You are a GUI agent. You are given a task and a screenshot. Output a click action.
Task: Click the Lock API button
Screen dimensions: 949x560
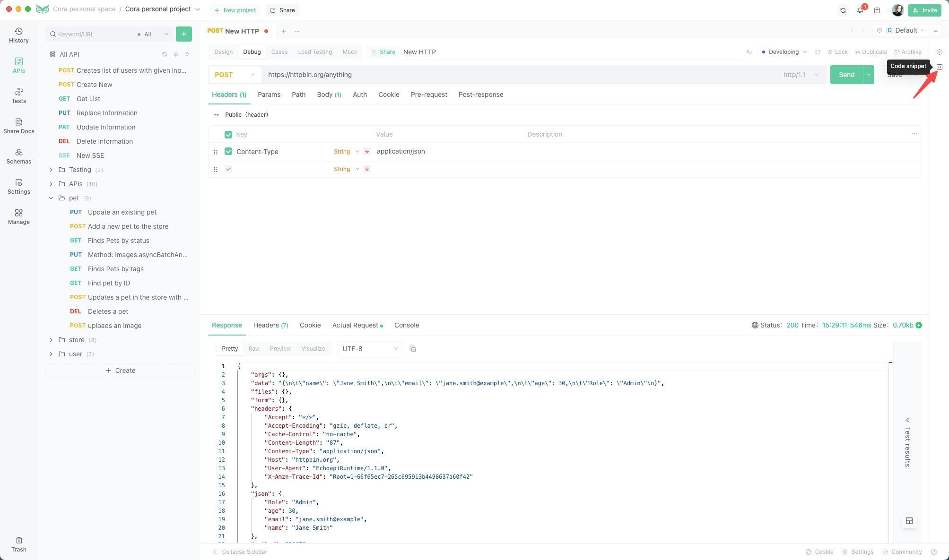(838, 52)
